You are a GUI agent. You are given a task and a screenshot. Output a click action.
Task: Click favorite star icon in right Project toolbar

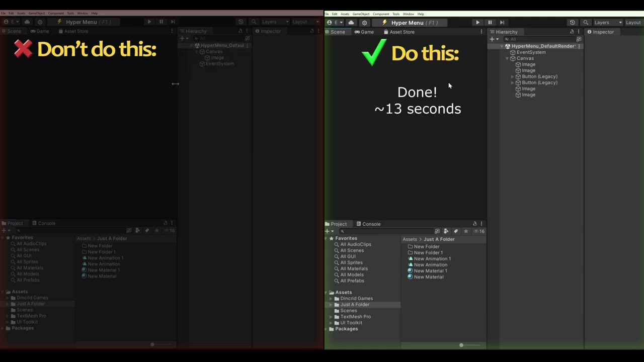(x=466, y=231)
